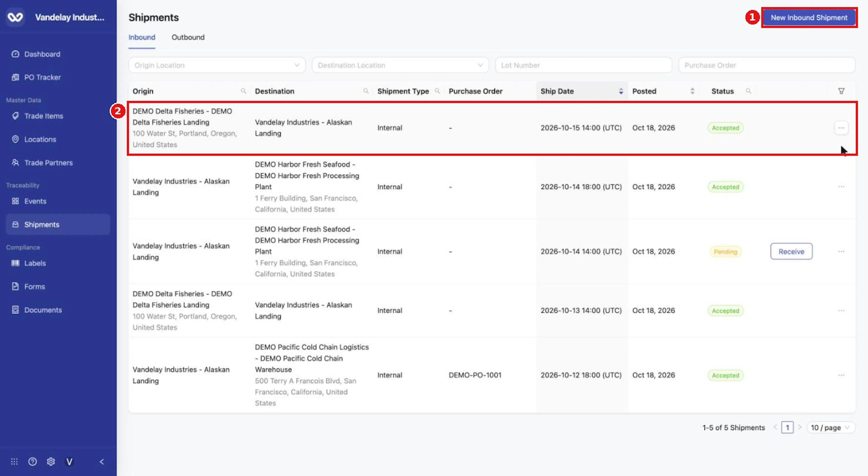
Task: Click the DEMO-PO-1001 purchase order cell
Action: pos(475,375)
